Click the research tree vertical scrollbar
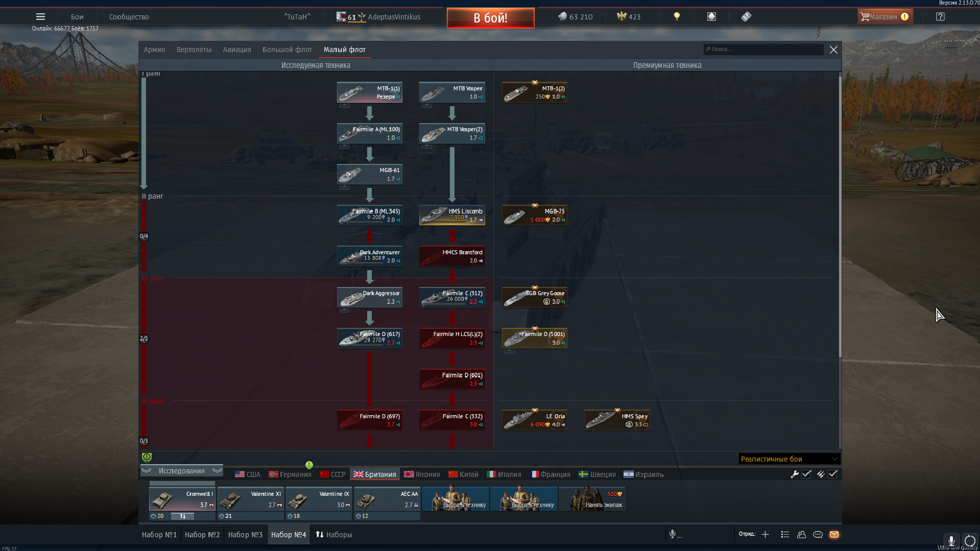 (x=840, y=217)
